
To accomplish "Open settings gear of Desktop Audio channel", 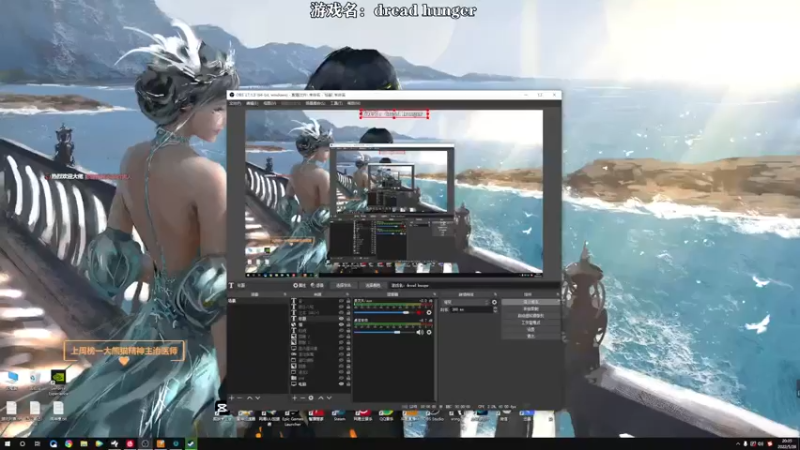I will [429, 332].
